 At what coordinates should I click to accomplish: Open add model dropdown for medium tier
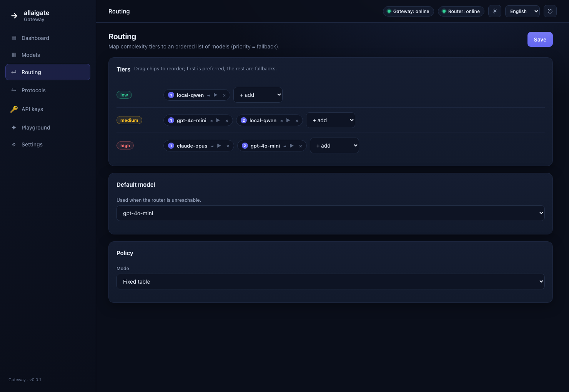[x=331, y=120]
